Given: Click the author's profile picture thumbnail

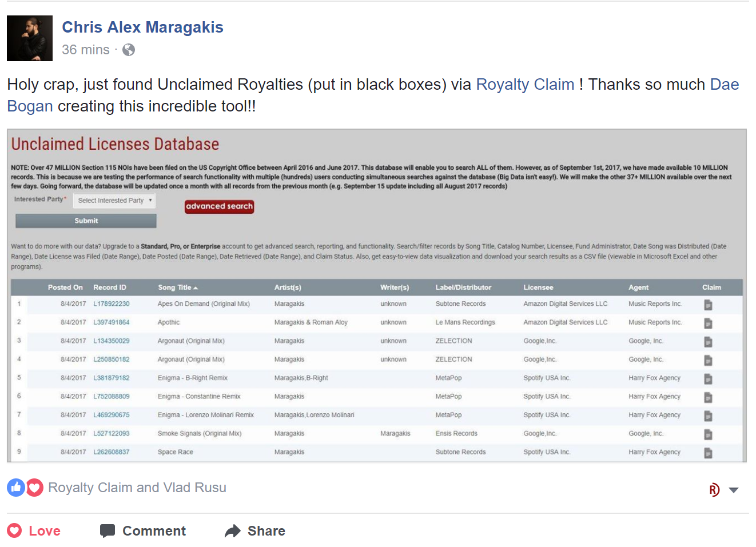Looking at the screenshot, I should coord(30,38).
